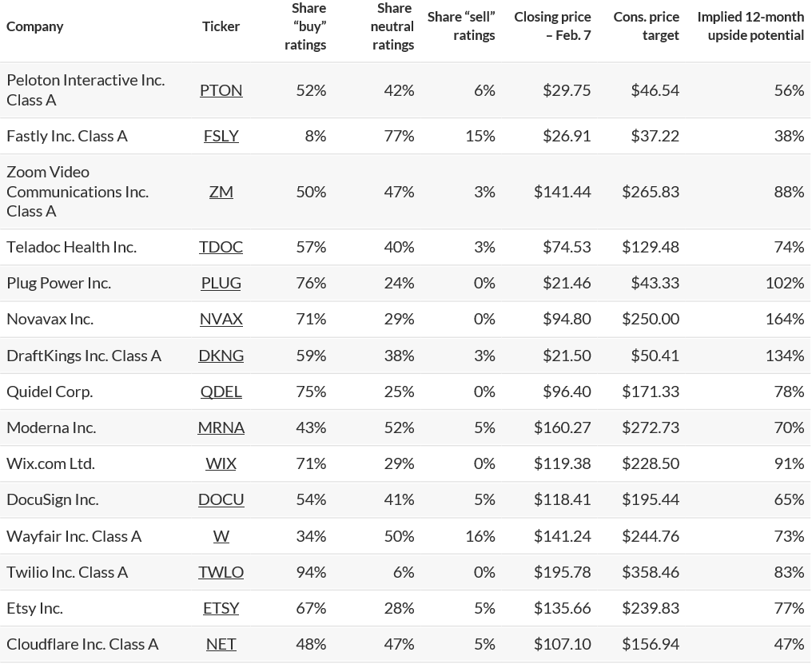The width and height of the screenshot is (812, 664).
Task: Visit the QDEL ticker link
Action: 221,392
